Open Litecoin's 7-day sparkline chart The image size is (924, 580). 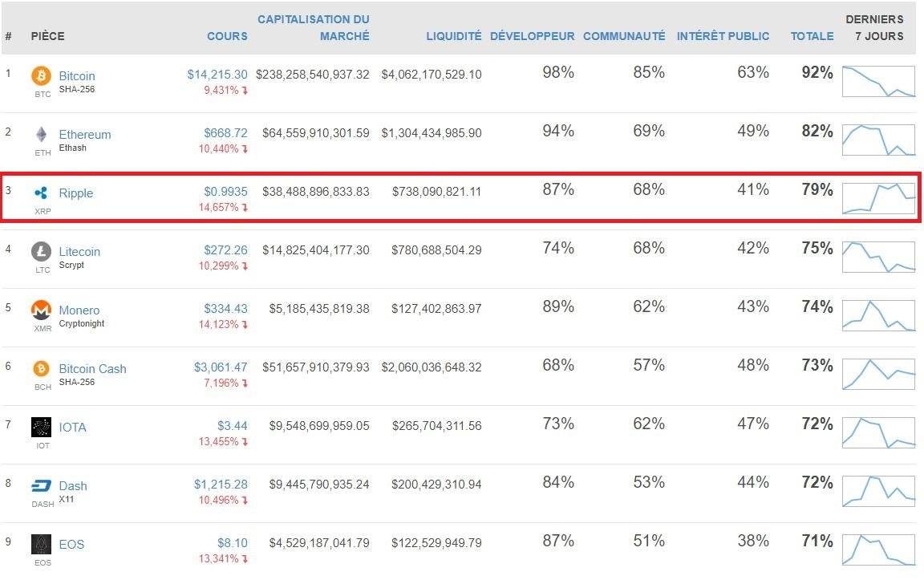tap(878, 257)
